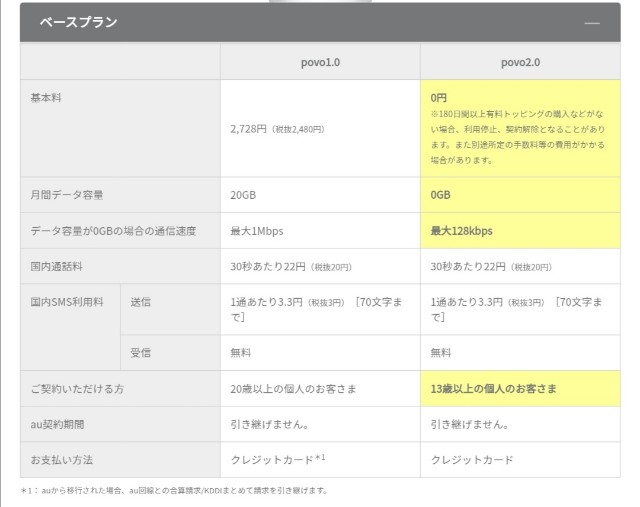Click the au契約期間 row label

58,425
